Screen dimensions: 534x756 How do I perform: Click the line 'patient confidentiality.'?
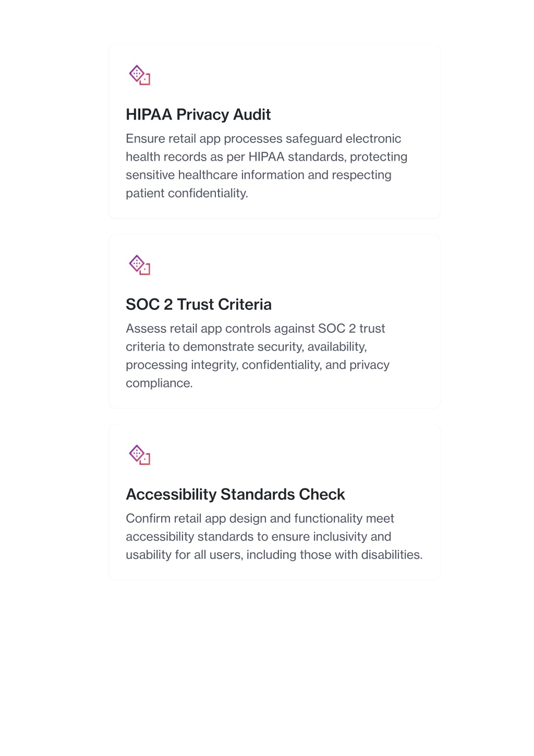coord(187,193)
